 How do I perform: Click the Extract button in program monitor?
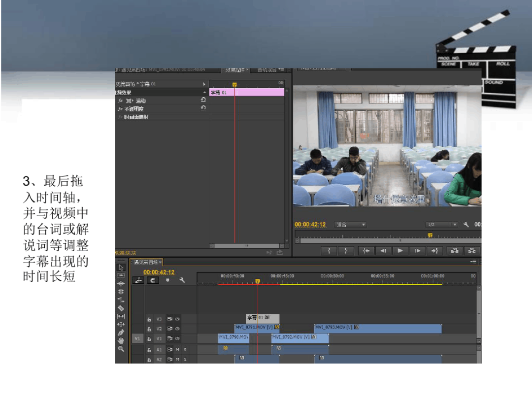click(471, 251)
